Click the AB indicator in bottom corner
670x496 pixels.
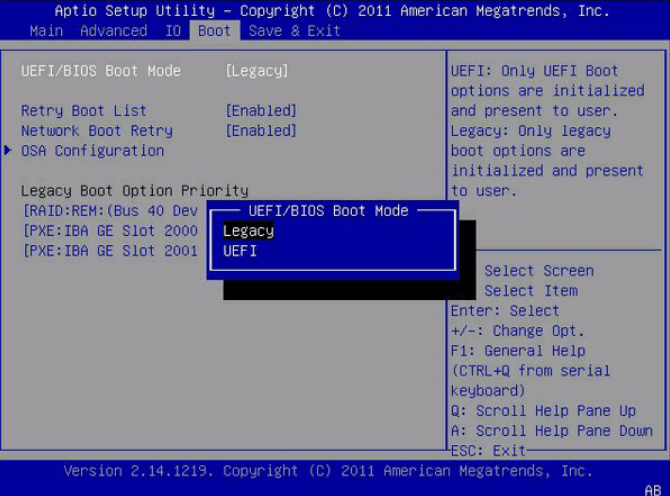653,489
